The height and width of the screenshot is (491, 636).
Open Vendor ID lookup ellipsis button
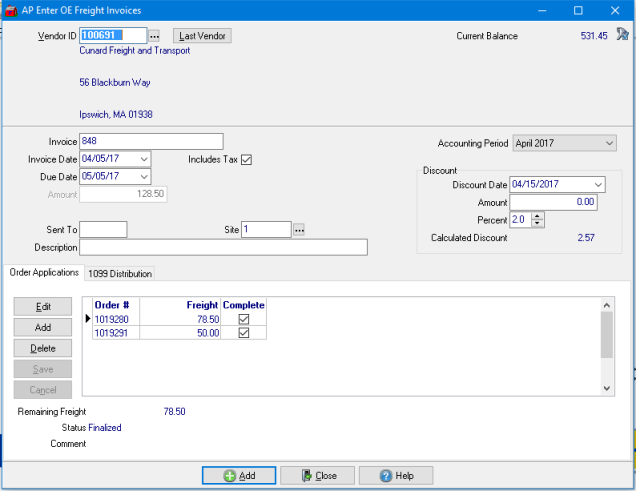point(155,36)
